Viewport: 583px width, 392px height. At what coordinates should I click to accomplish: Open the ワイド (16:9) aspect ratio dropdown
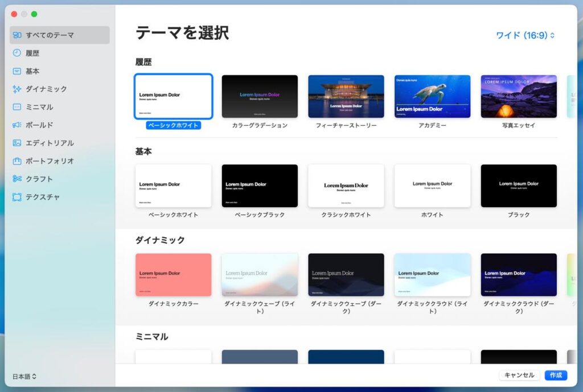click(525, 35)
